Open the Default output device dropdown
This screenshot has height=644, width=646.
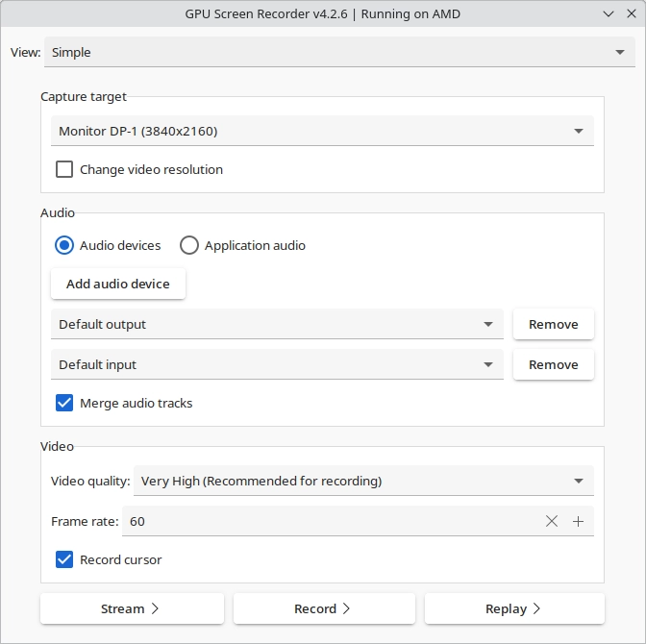click(x=277, y=324)
